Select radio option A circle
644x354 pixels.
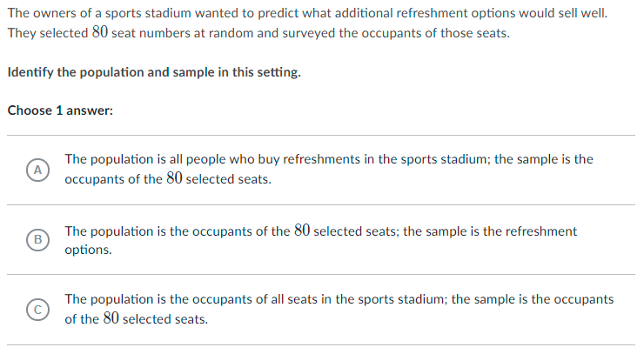[x=37, y=170]
